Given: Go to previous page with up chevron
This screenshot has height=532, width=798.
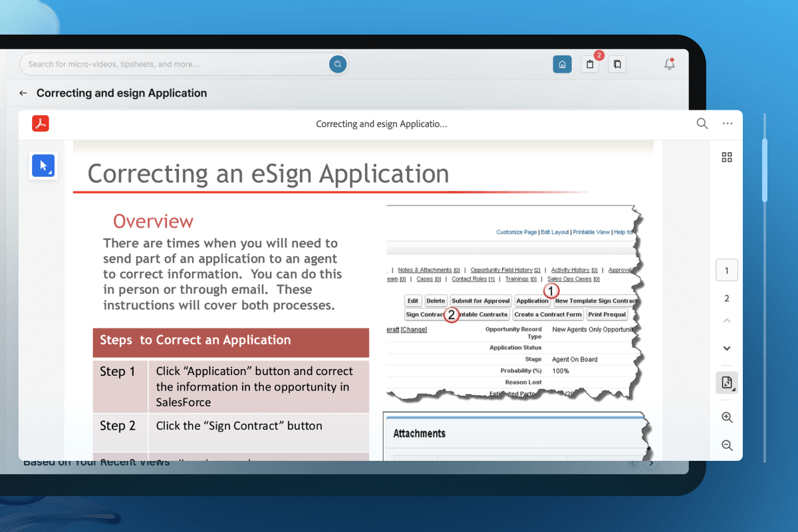Looking at the screenshot, I should pyautogui.click(x=727, y=321).
